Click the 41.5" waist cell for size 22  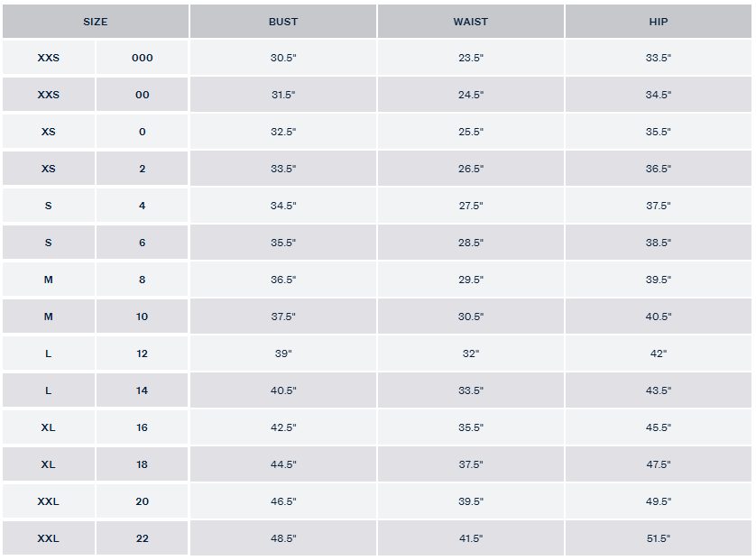(470, 538)
